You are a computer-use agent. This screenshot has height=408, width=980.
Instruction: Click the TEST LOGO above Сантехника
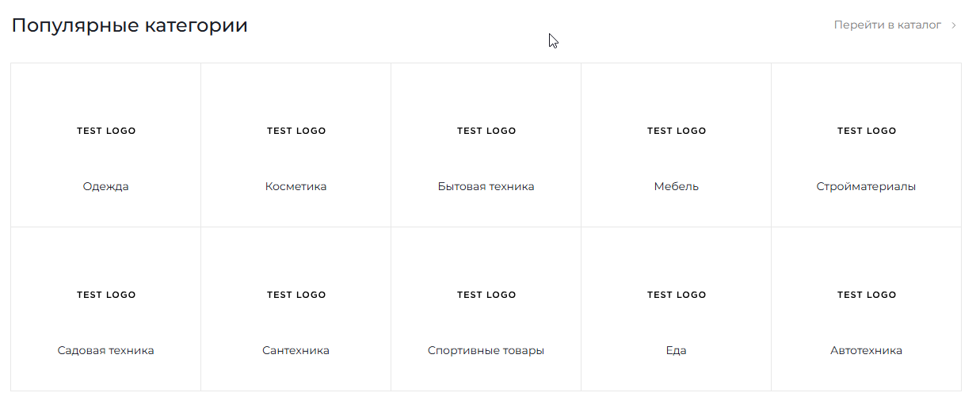(296, 295)
